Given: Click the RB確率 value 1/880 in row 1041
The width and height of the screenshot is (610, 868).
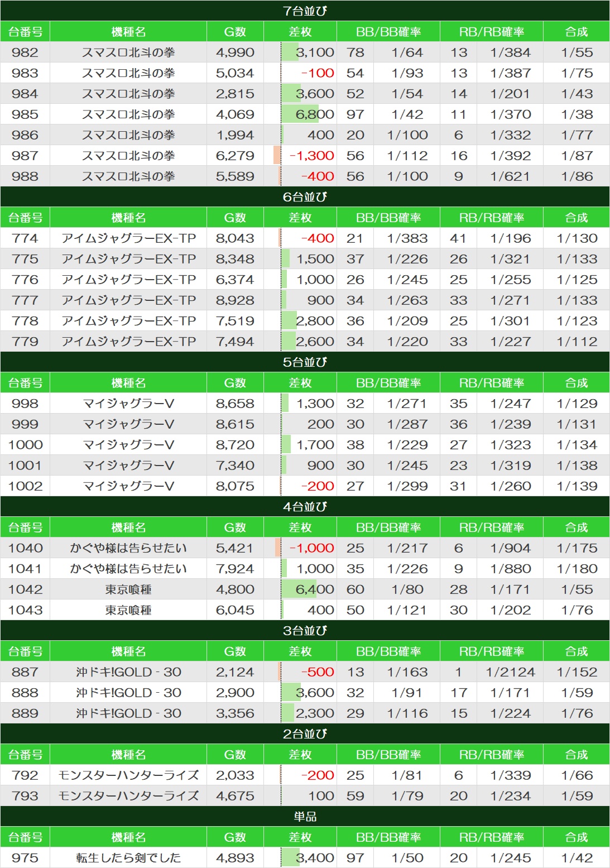Looking at the screenshot, I should click(510, 569).
